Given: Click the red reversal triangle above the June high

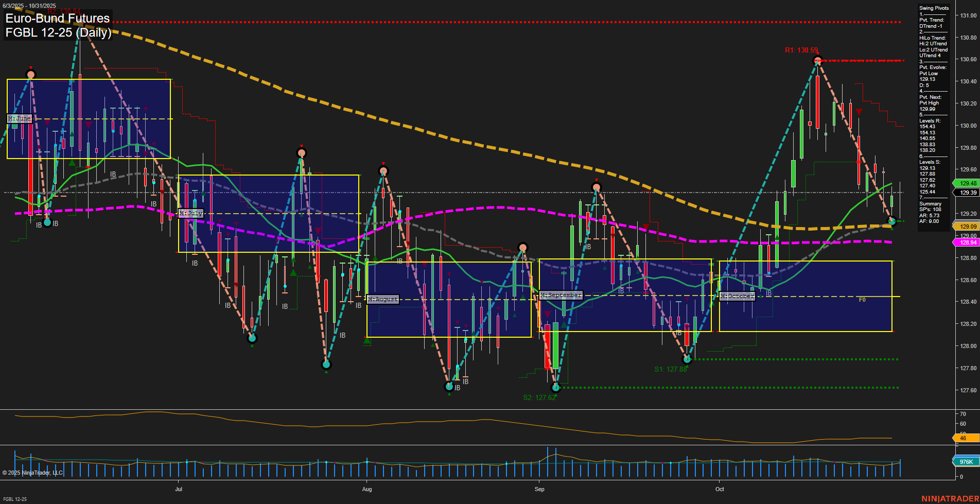Looking at the screenshot, I should pyautogui.click(x=31, y=67).
